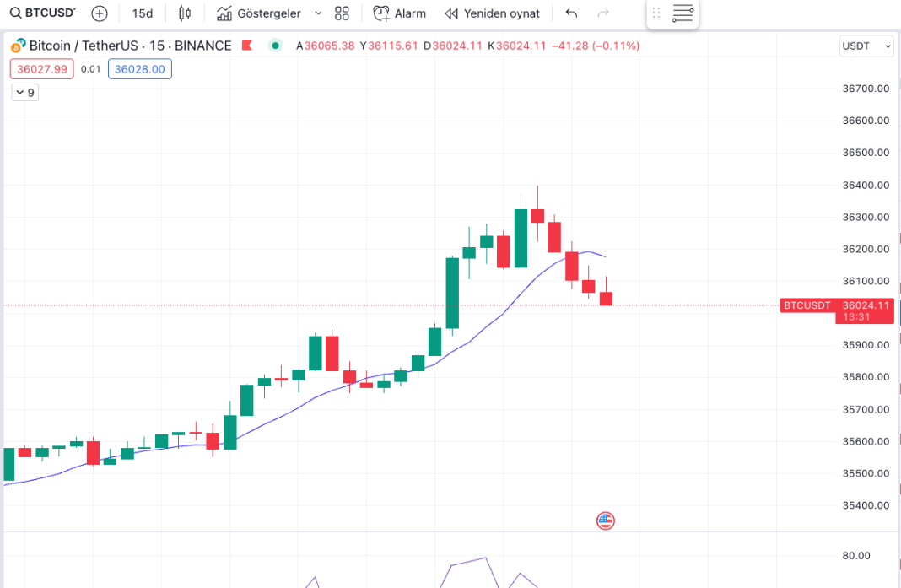Image resolution: width=901 pixels, height=588 pixels.
Task: Click the undo arrow
Action: click(x=571, y=13)
